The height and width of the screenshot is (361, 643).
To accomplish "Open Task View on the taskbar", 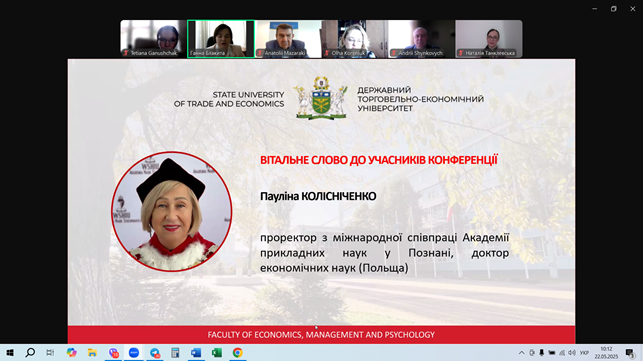I will (50, 353).
